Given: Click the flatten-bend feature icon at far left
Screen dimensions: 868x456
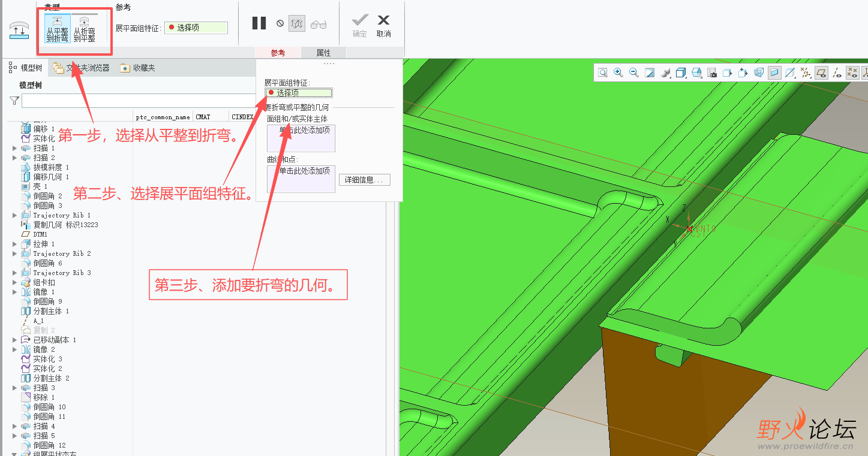Looking at the screenshot, I should pos(19,31).
